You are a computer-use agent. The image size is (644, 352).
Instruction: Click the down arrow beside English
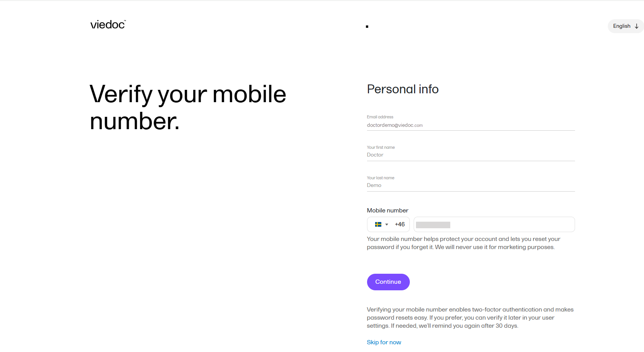637,26
